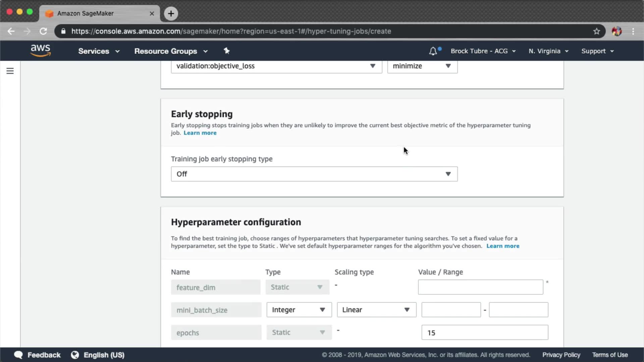The width and height of the screenshot is (644, 362).
Task: Open the notifications bell
Action: tap(433, 51)
